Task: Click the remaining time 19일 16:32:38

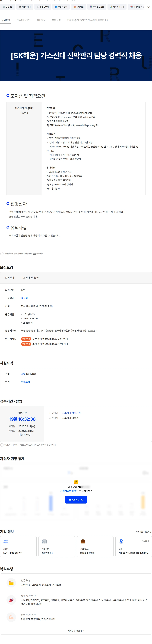Action: 22,419
